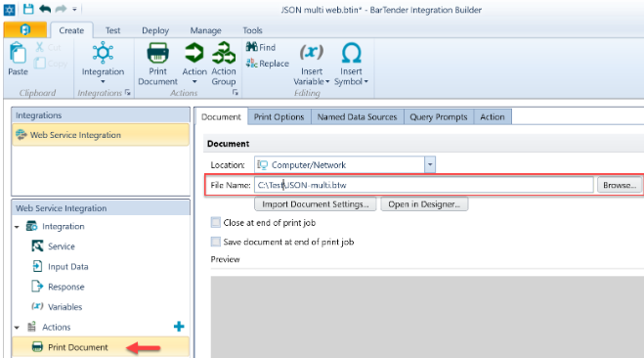Click the Save icon in quick access toolbar

tap(28, 9)
